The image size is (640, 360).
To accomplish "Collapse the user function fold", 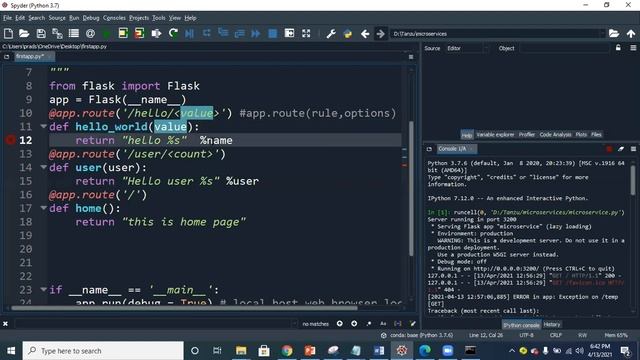I will tap(43, 167).
